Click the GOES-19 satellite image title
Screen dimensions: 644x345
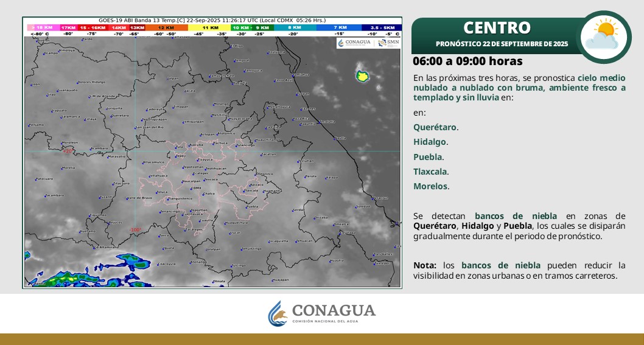click(212, 20)
